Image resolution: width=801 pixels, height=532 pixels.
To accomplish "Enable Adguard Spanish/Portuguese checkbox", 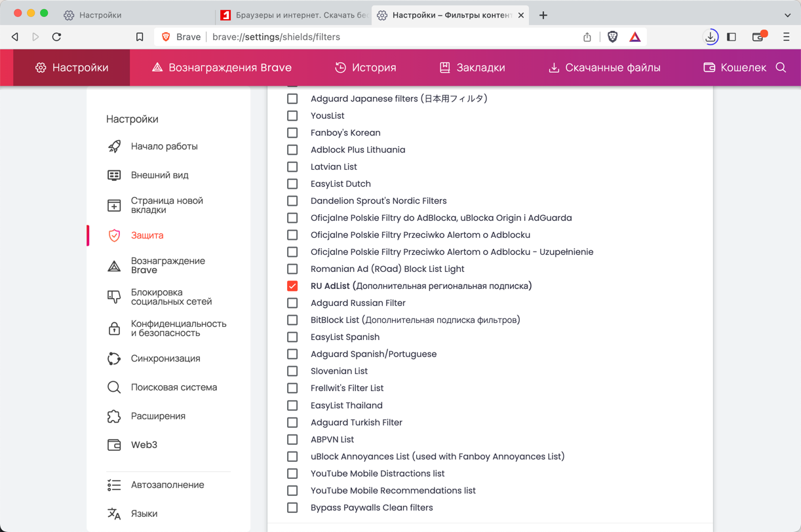I will 292,354.
